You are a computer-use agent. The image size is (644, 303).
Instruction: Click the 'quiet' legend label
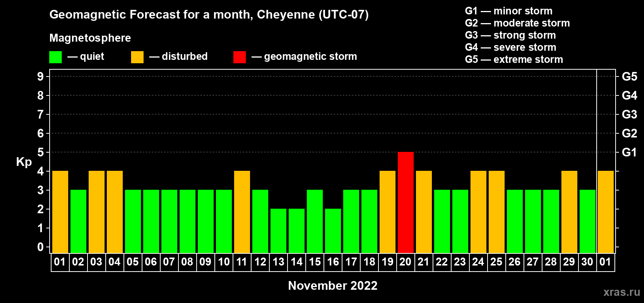[x=92, y=57]
